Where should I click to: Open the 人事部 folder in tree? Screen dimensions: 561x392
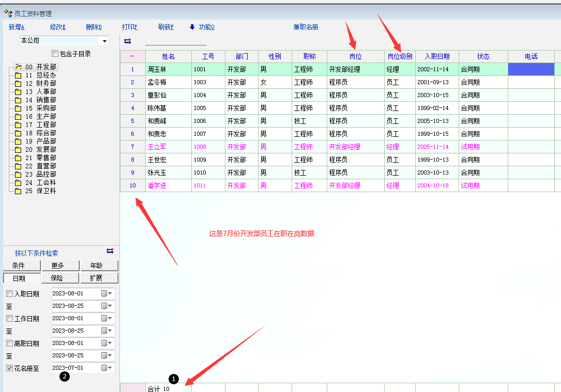pyautogui.click(x=18, y=92)
